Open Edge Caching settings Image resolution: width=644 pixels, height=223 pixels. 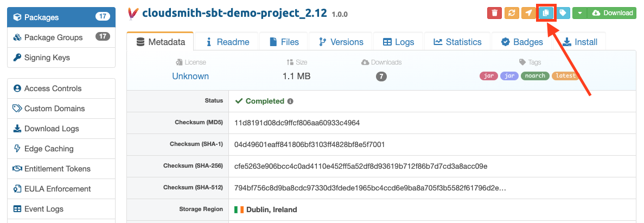61,149
